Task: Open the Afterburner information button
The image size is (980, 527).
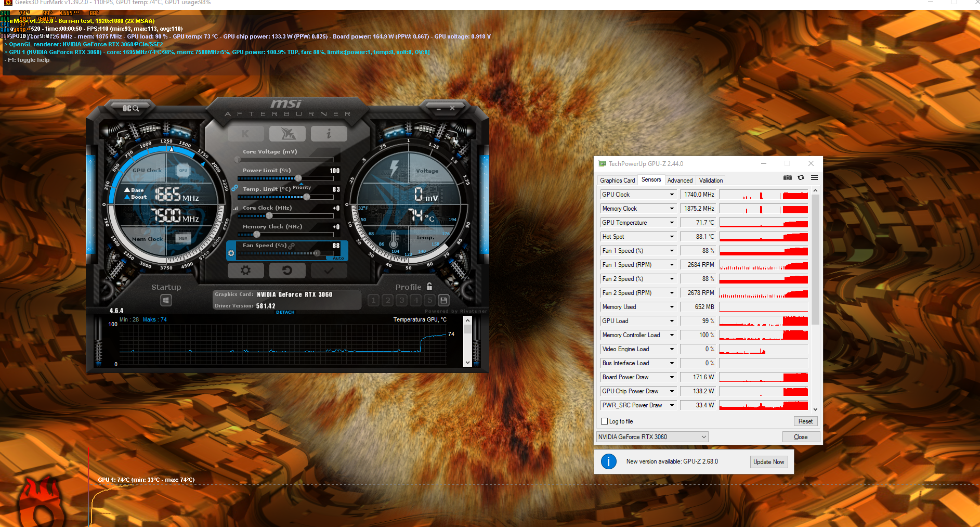Action: pyautogui.click(x=329, y=134)
